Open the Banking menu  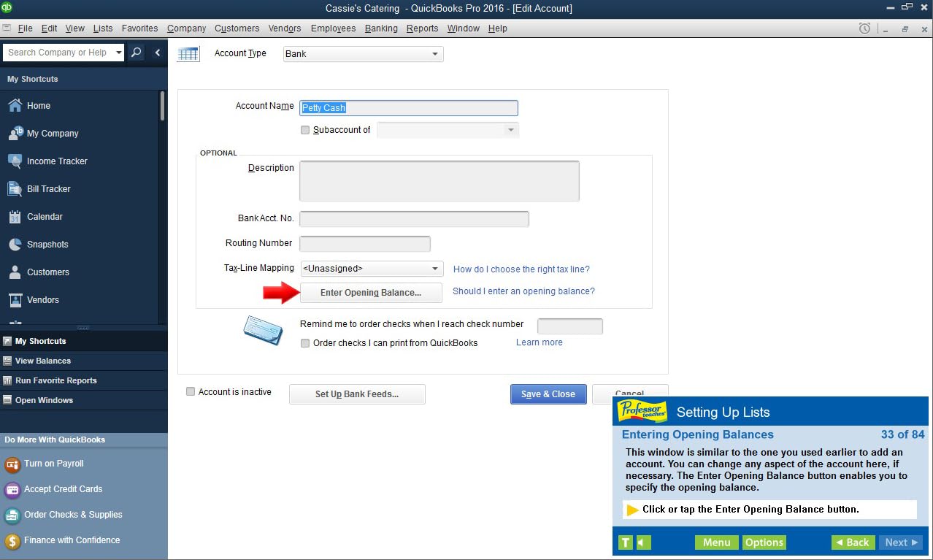(x=381, y=28)
